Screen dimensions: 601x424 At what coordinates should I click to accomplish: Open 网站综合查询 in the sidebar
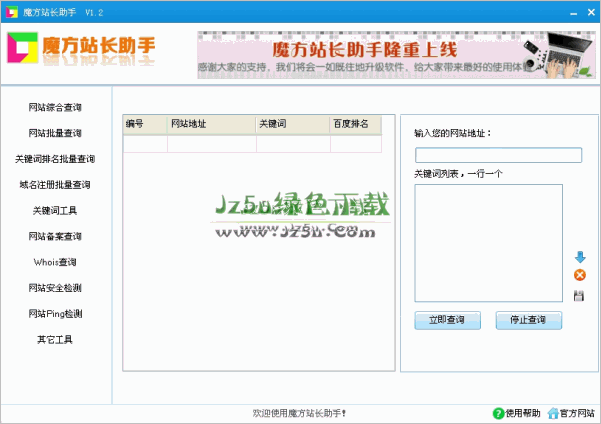55,107
